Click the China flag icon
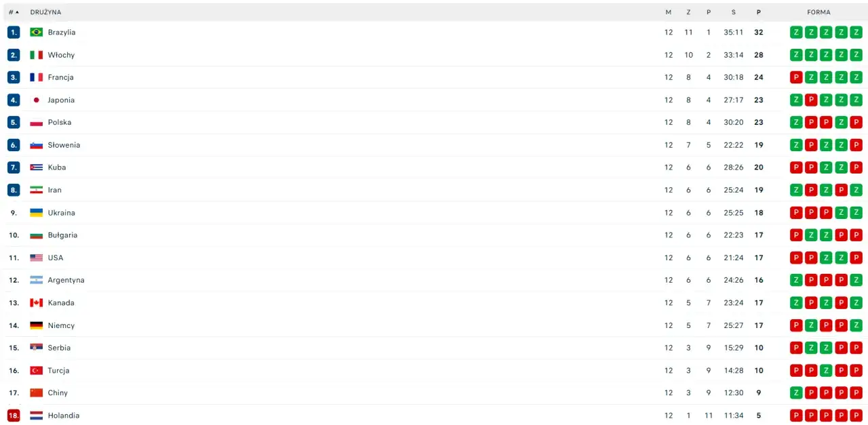 (36, 393)
